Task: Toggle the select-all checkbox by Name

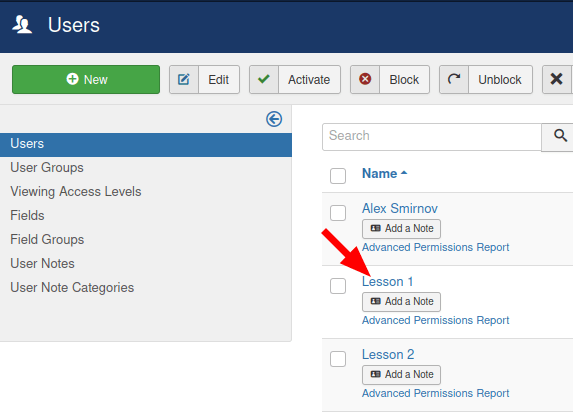Action: click(338, 176)
